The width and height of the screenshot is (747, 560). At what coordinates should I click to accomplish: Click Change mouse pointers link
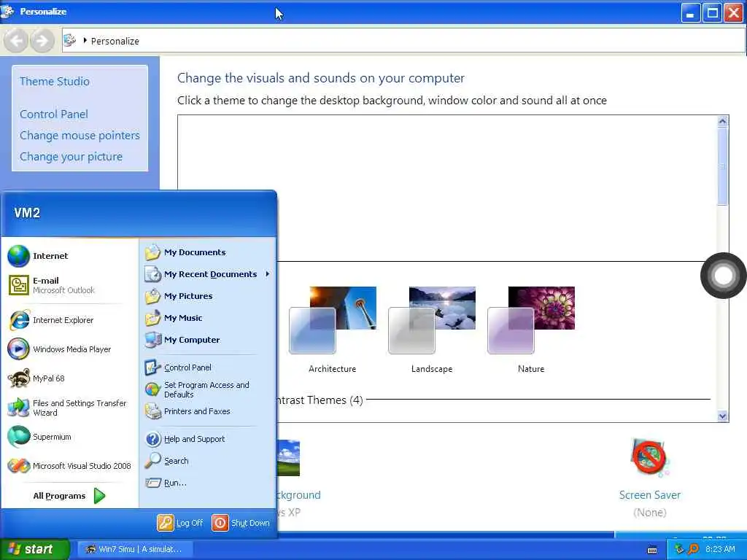(x=80, y=135)
